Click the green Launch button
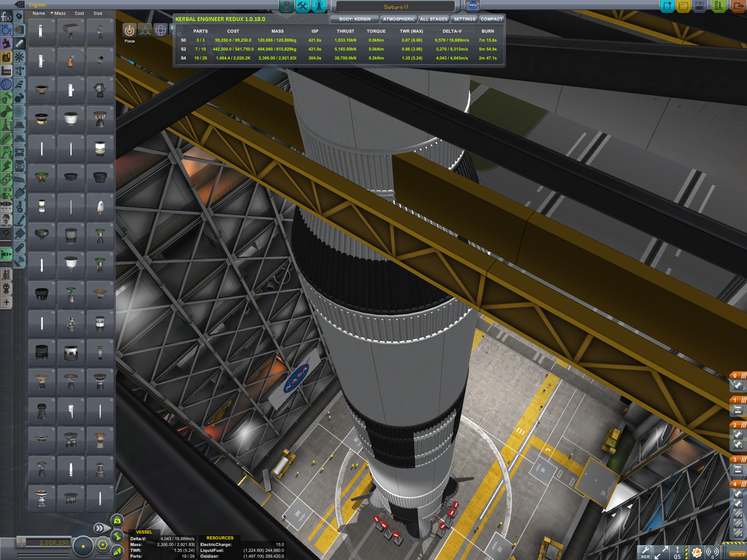 (x=718, y=6)
